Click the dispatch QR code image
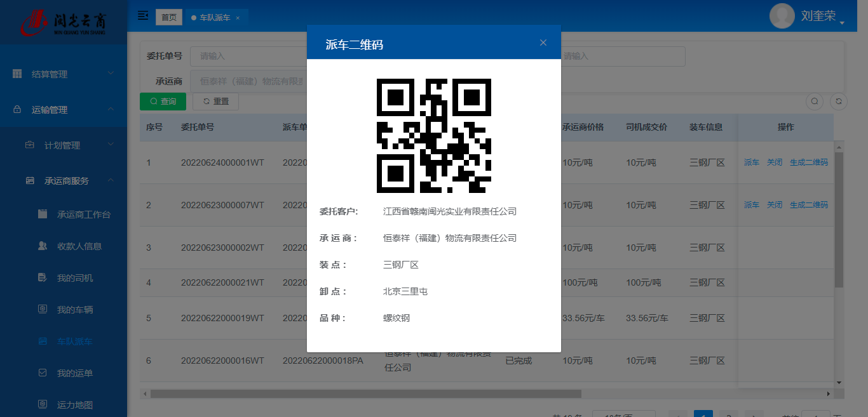The image size is (868, 417). pos(434,136)
